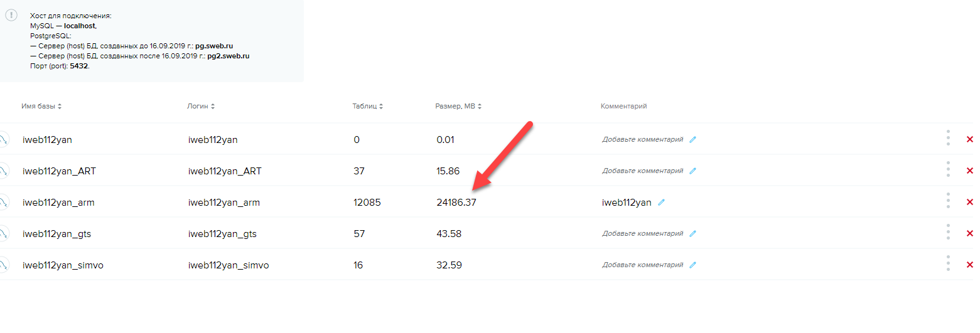Click table count 57
Image resolution: width=980 pixels, height=333 pixels.
click(x=359, y=233)
